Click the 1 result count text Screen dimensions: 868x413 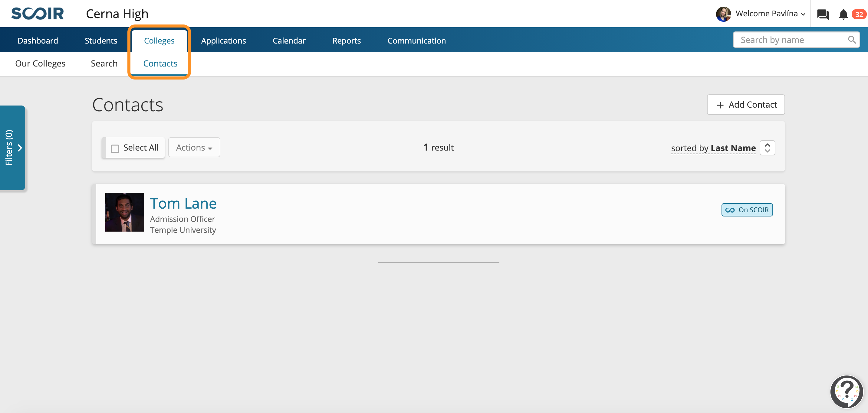pos(438,148)
